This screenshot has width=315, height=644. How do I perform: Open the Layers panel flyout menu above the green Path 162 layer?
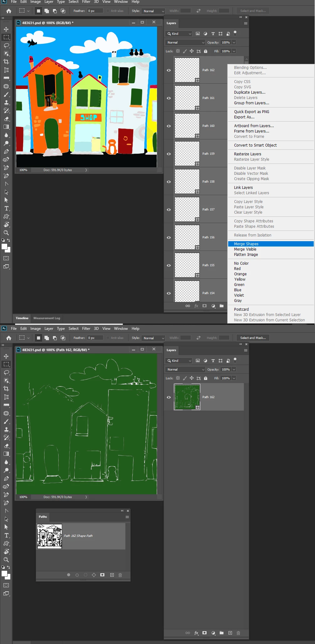pyautogui.click(x=246, y=350)
